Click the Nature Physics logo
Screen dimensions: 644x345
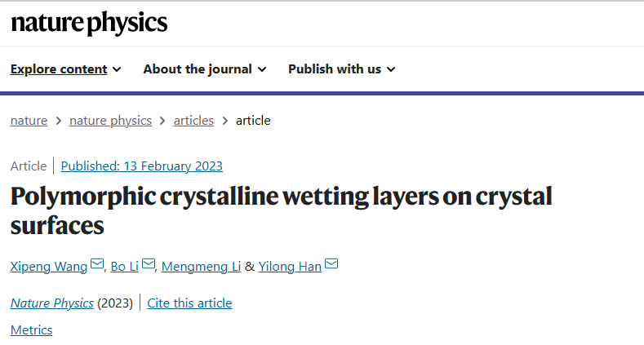pyautogui.click(x=89, y=23)
